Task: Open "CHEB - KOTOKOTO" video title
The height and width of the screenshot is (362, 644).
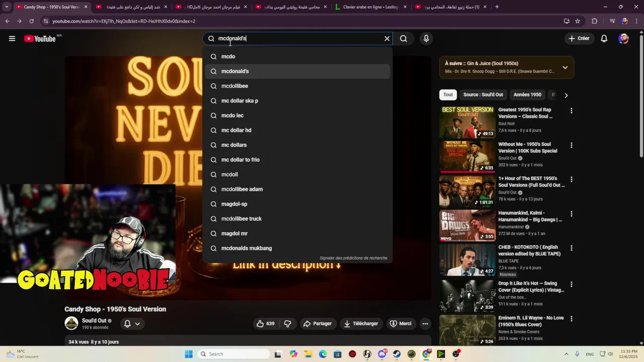Action: click(x=529, y=250)
